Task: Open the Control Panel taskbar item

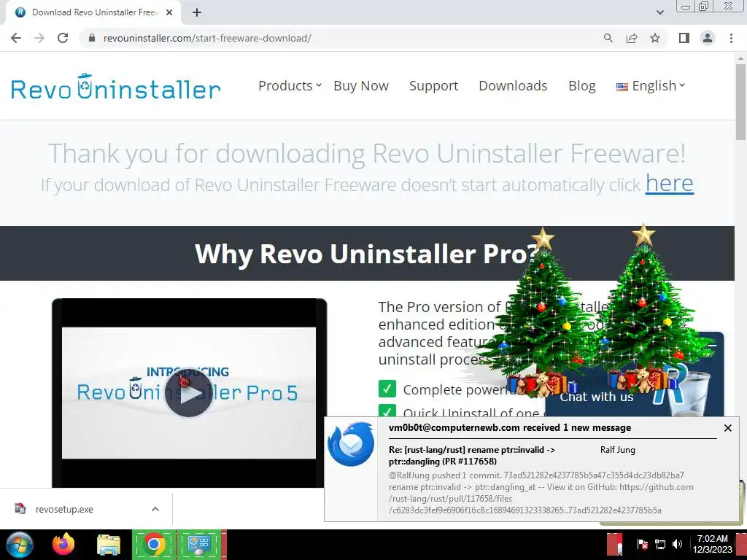Action: (x=199, y=544)
